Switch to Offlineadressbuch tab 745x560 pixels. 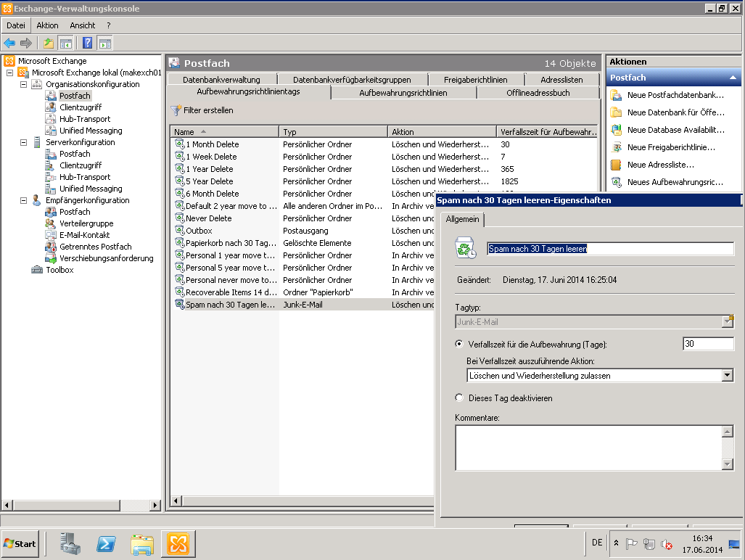pyautogui.click(x=538, y=93)
